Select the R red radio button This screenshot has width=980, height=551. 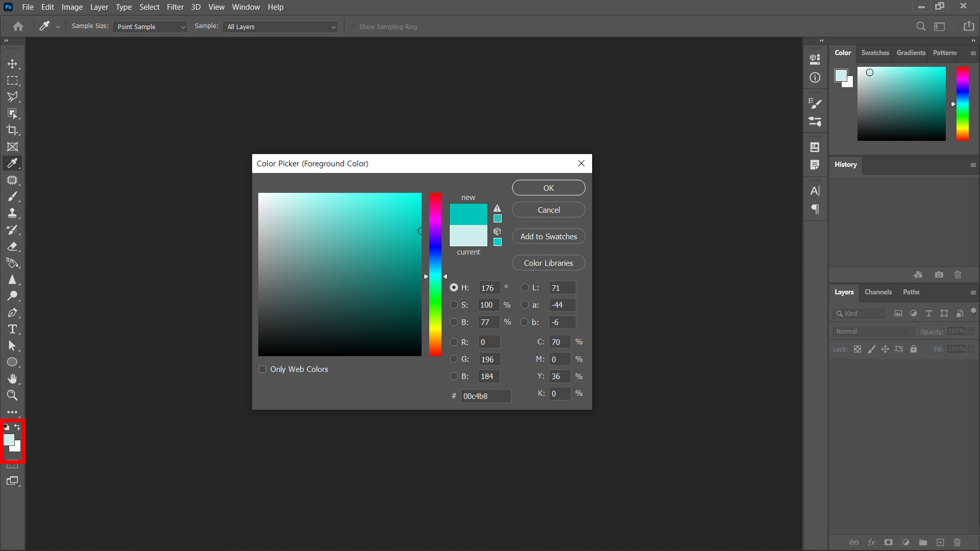click(x=454, y=342)
